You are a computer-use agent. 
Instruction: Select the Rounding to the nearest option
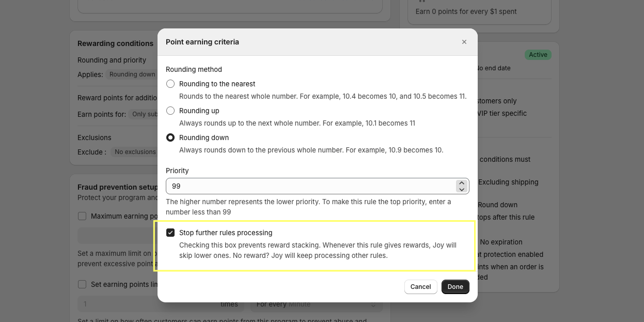[170, 84]
